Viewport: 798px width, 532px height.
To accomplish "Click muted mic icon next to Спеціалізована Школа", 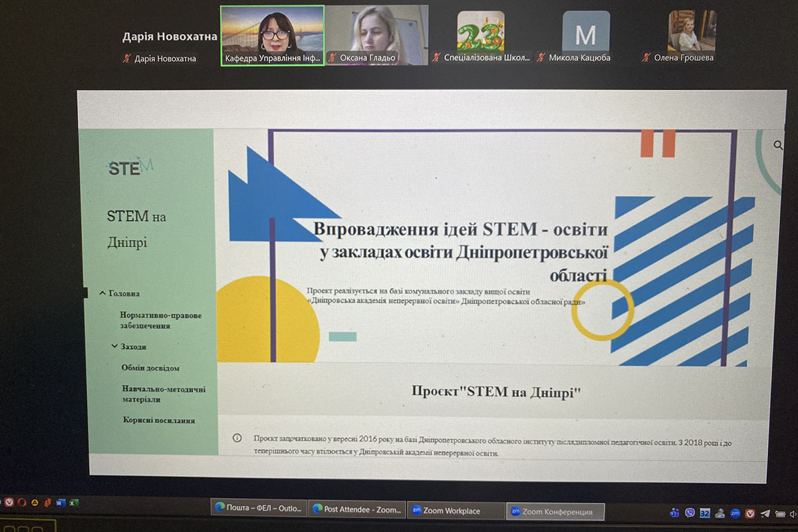I will 436,58.
